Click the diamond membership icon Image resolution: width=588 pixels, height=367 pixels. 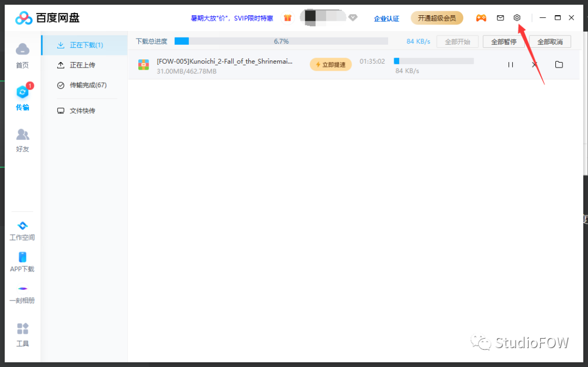(x=353, y=17)
